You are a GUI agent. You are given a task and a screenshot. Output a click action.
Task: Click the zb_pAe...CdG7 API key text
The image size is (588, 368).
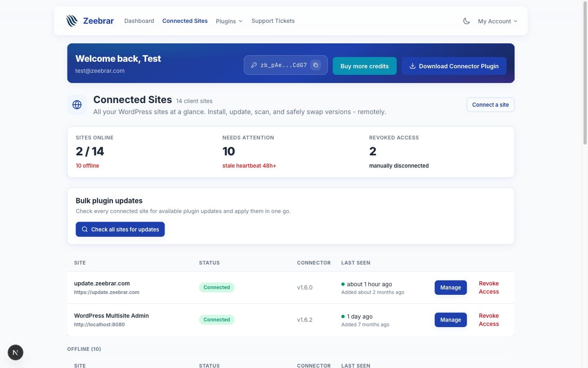284,65
